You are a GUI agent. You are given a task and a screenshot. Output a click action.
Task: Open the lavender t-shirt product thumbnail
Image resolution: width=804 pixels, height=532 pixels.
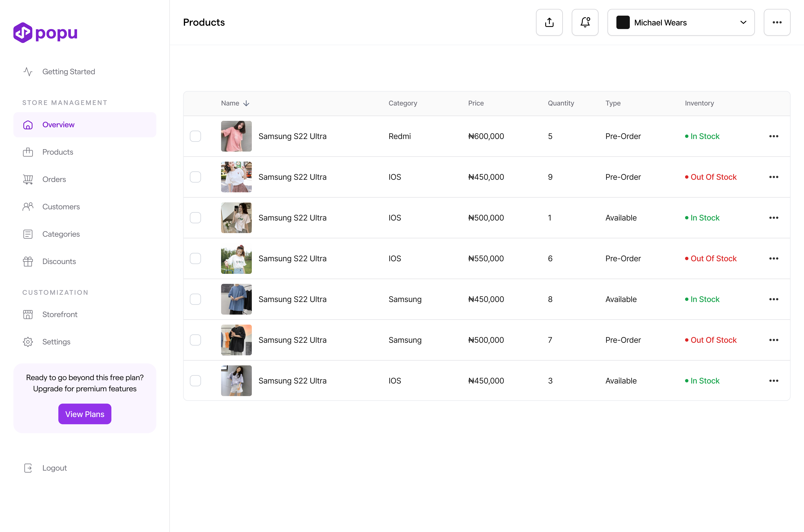236,381
